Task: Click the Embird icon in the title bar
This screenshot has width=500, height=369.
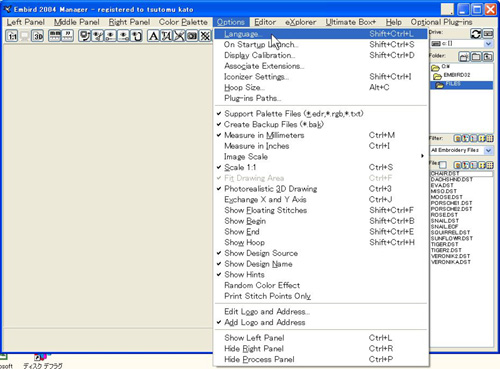Action: (x=7, y=9)
